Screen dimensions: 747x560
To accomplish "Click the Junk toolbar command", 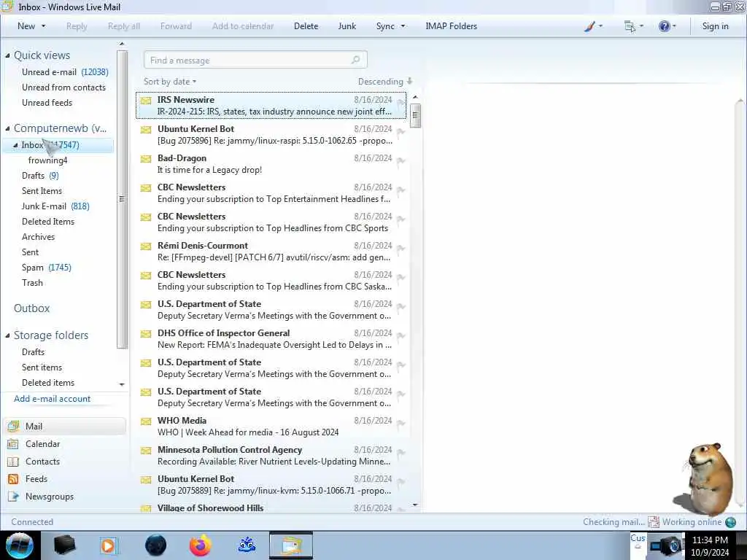I will (347, 26).
